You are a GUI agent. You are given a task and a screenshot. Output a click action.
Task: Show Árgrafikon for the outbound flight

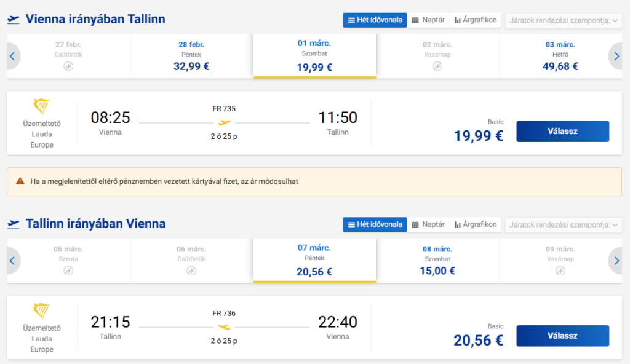point(476,20)
